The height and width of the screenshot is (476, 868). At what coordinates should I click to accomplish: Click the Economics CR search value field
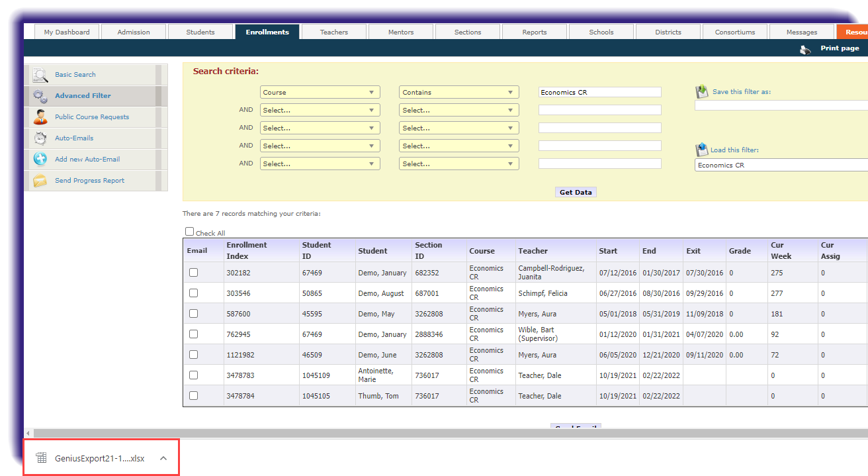pos(599,93)
